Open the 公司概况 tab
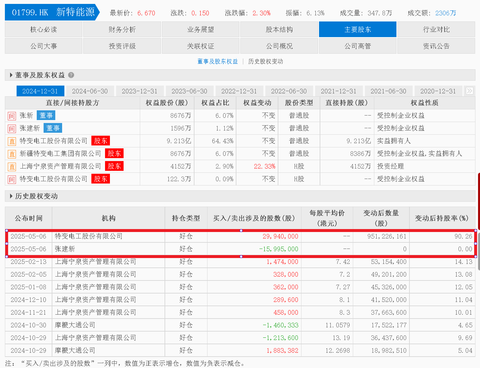 click(x=279, y=46)
